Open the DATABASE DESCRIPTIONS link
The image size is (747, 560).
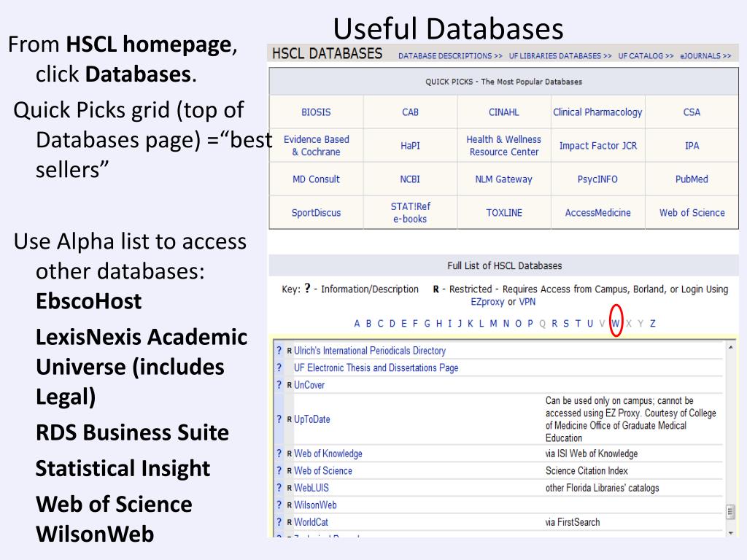(450, 55)
